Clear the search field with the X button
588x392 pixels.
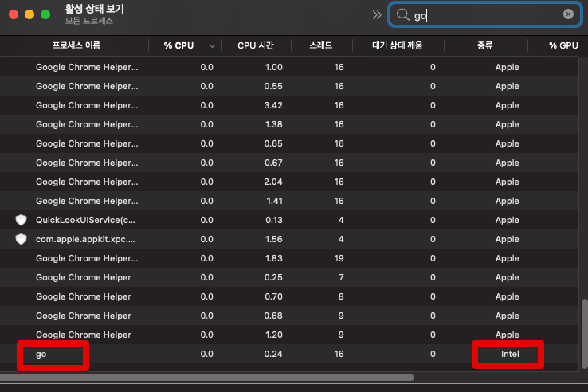[568, 14]
